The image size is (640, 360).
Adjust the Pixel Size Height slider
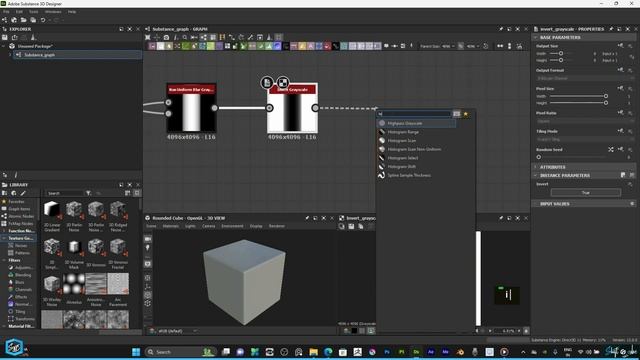[579, 103]
